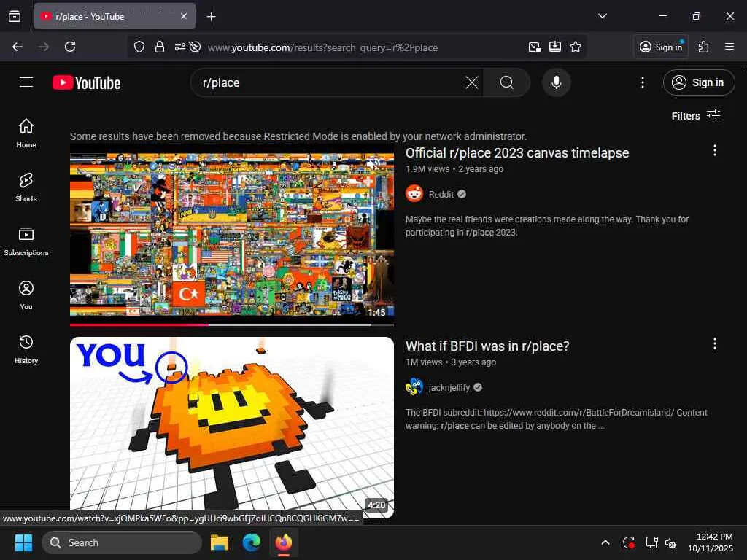Click the timelapse watched progress bar

tap(232, 324)
